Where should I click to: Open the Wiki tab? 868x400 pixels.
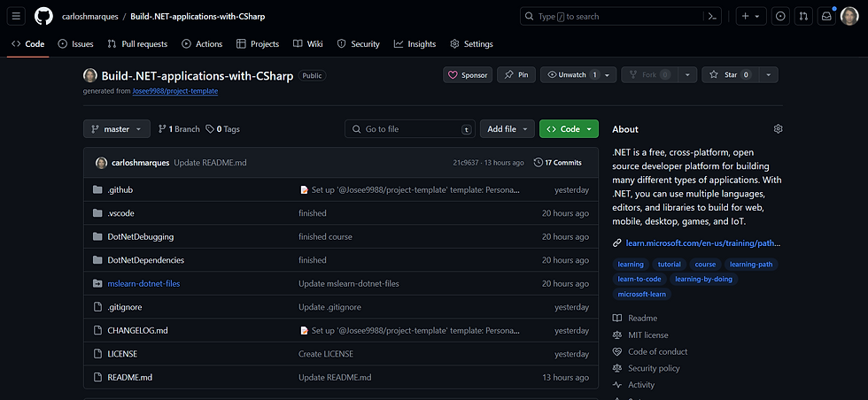pyautogui.click(x=308, y=43)
